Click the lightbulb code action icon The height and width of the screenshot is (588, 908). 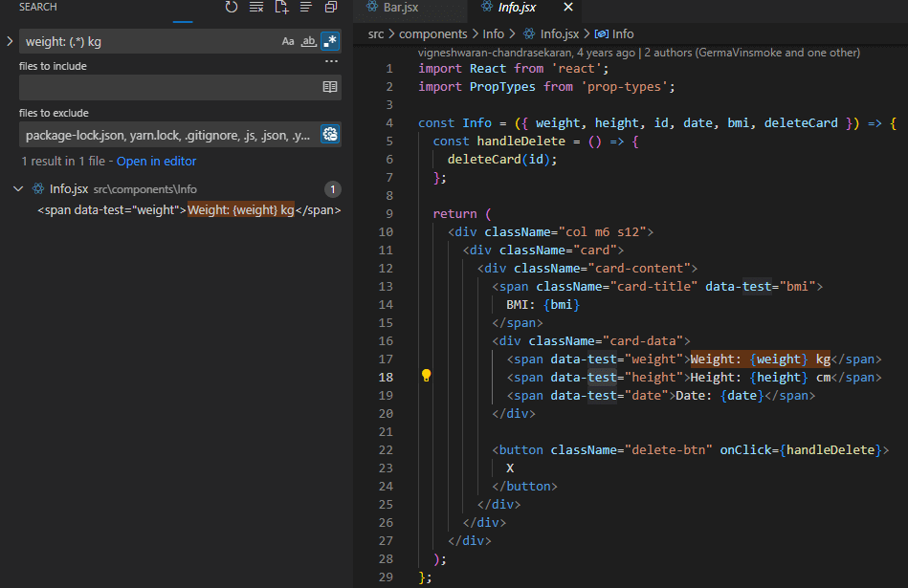tap(427, 377)
